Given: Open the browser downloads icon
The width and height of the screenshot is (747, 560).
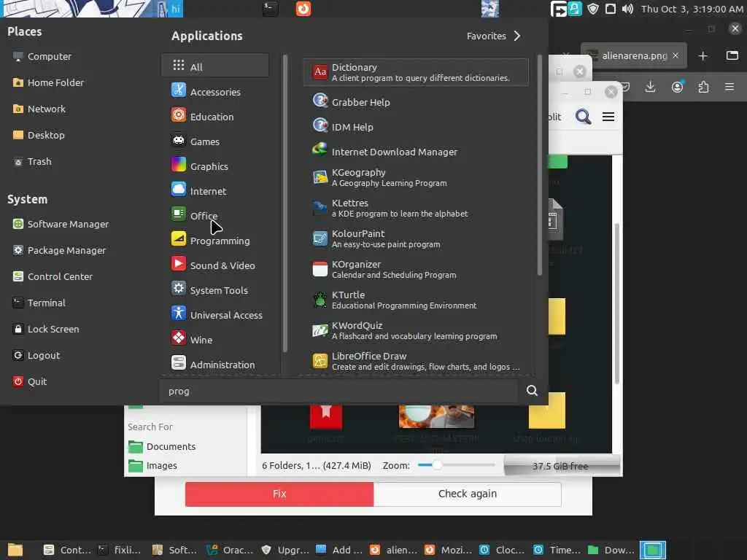Looking at the screenshot, I should point(650,87).
